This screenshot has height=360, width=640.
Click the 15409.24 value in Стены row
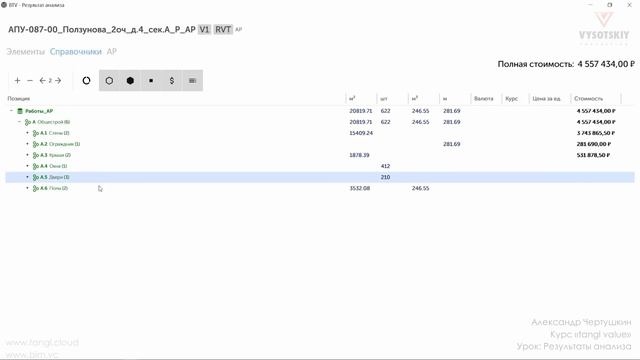coord(361,133)
